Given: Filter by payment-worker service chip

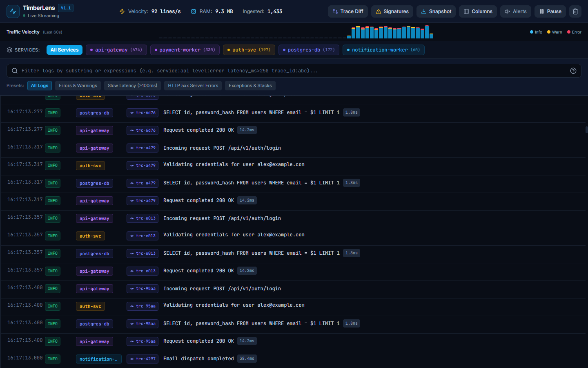Looking at the screenshot, I should pos(185,50).
